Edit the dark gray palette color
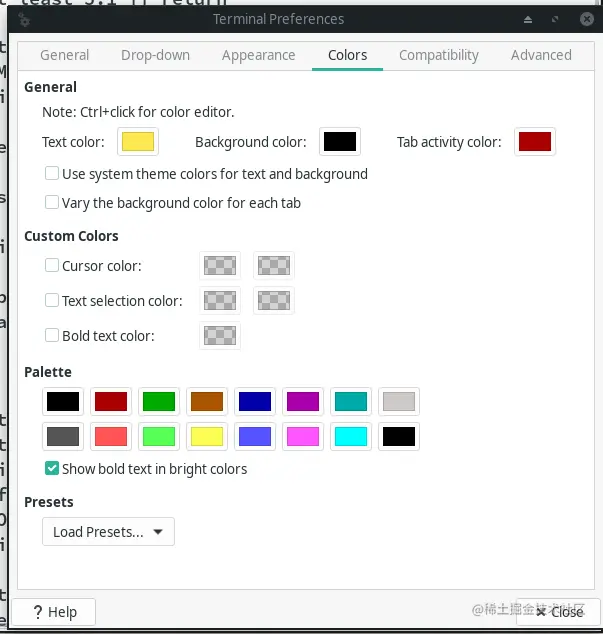Screen dimensions: 603x634 63,437
